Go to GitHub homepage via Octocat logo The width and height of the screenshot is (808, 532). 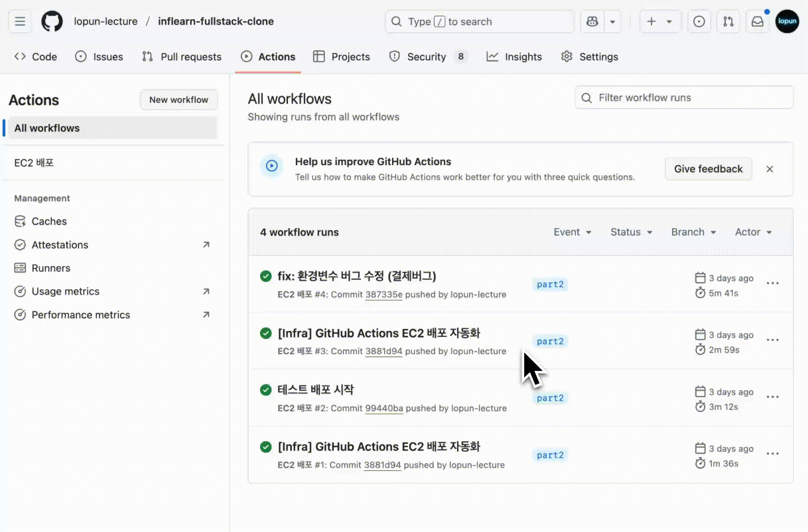point(52,22)
